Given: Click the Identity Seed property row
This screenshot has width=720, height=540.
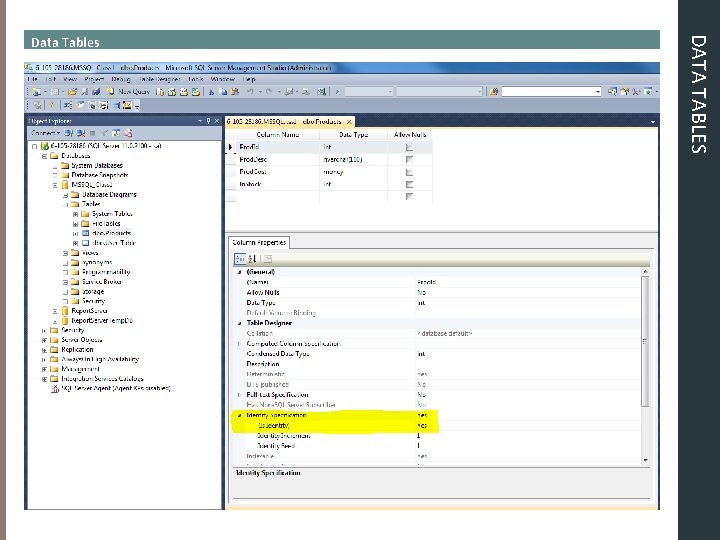Looking at the screenshot, I should 439,446.
